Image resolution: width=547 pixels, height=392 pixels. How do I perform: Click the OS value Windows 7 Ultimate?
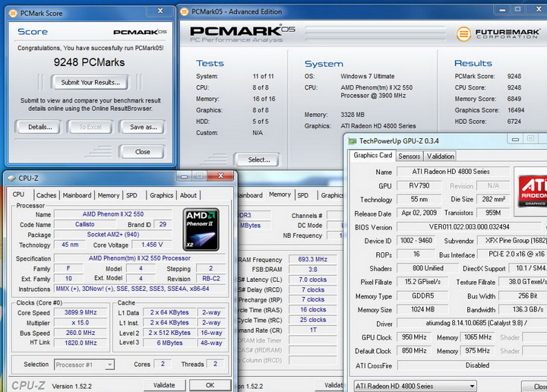368,77
